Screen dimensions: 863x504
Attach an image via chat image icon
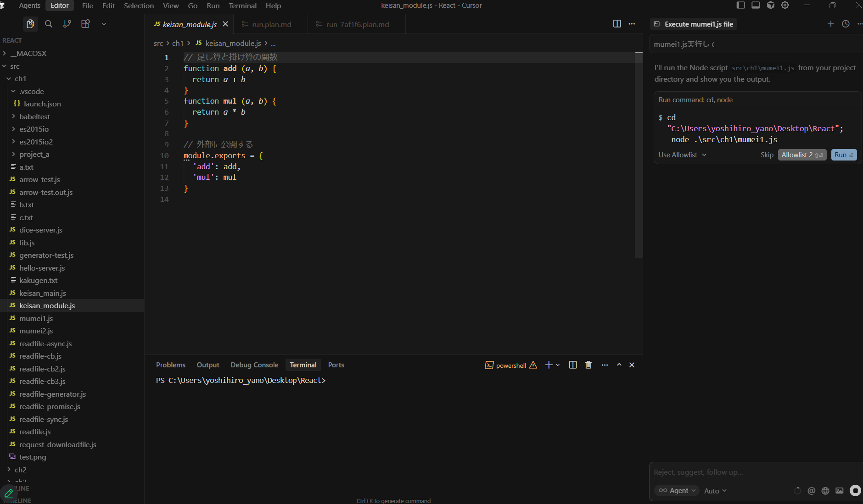840,491
